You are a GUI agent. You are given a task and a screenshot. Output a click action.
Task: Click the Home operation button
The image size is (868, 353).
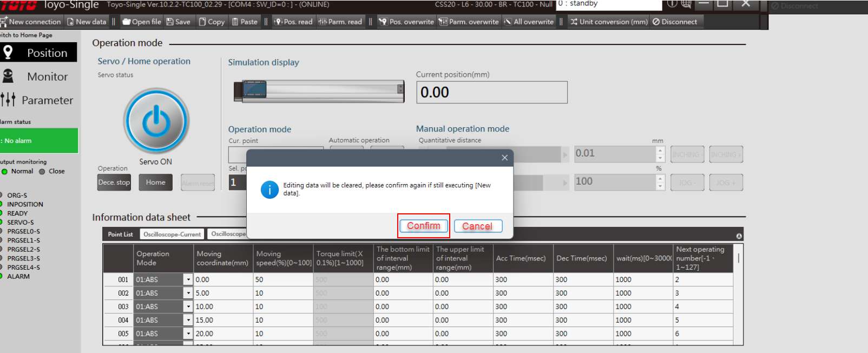(156, 182)
